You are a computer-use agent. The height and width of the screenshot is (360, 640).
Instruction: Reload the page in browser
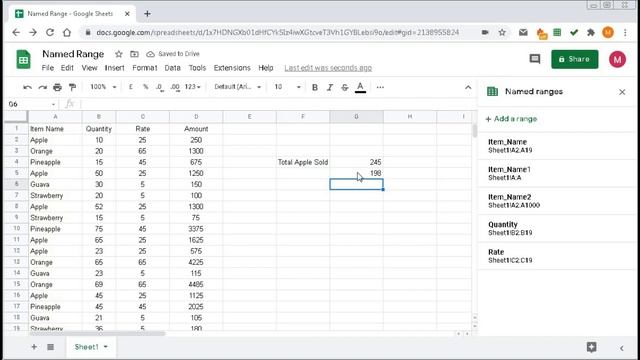pyautogui.click(x=50, y=32)
